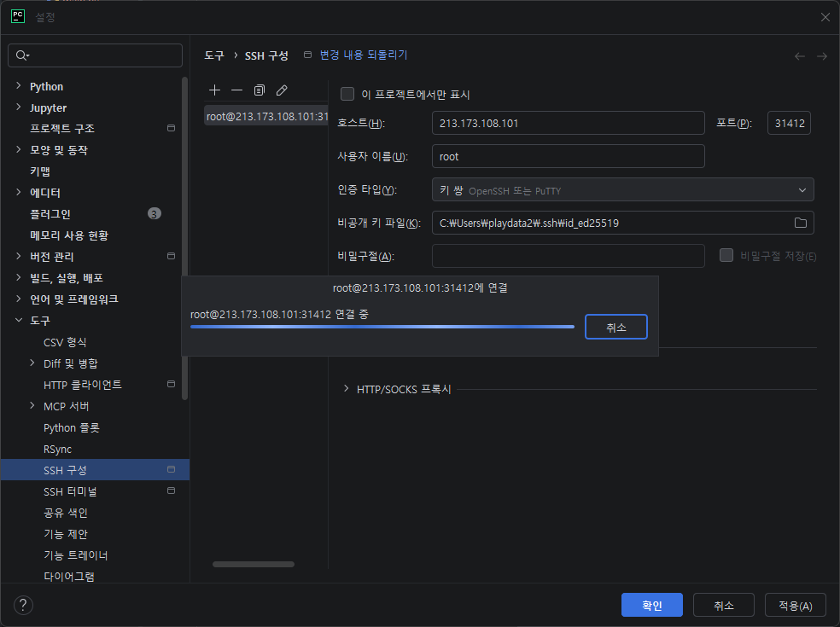The width and height of the screenshot is (840, 627).
Task: Select 프로젝트 구조 in settings tree
Action: (62, 129)
